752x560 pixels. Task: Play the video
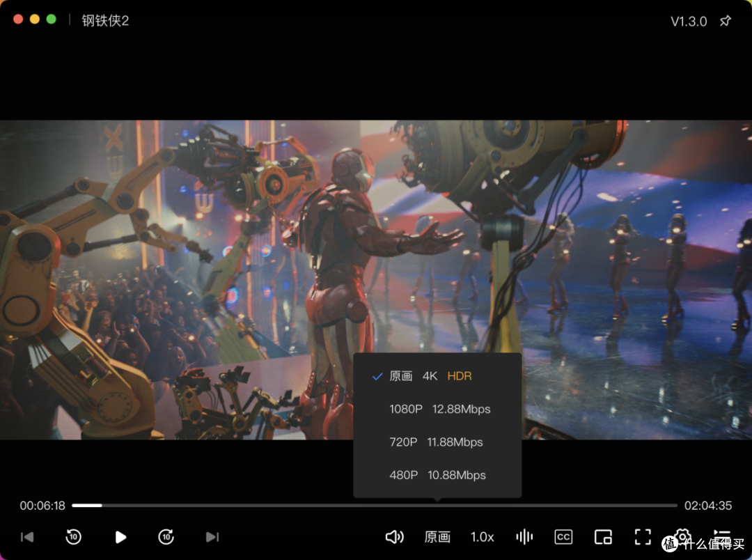pos(120,536)
